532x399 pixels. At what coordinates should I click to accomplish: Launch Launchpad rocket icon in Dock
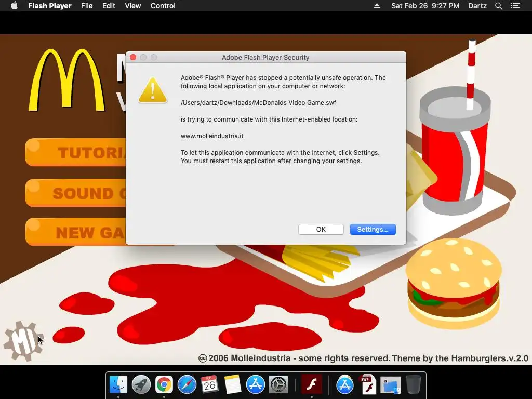coord(141,385)
